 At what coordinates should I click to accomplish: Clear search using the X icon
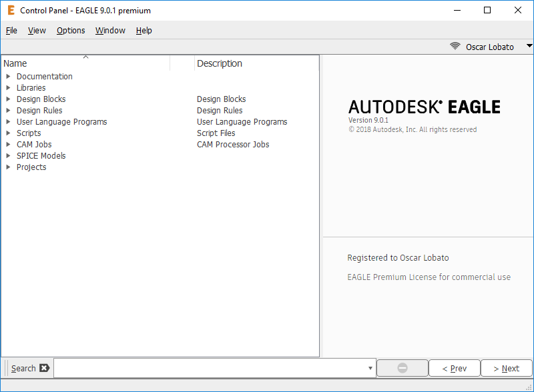[44, 368]
